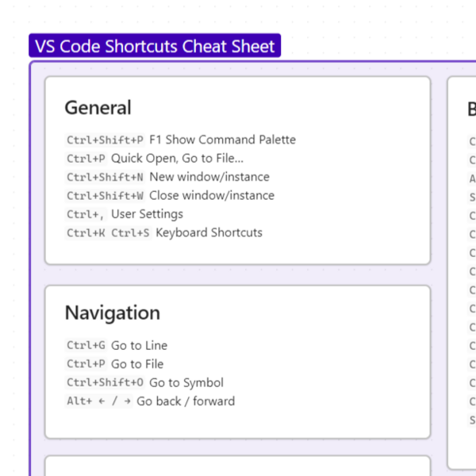
Task: Click the General card heading
Action: point(98,108)
